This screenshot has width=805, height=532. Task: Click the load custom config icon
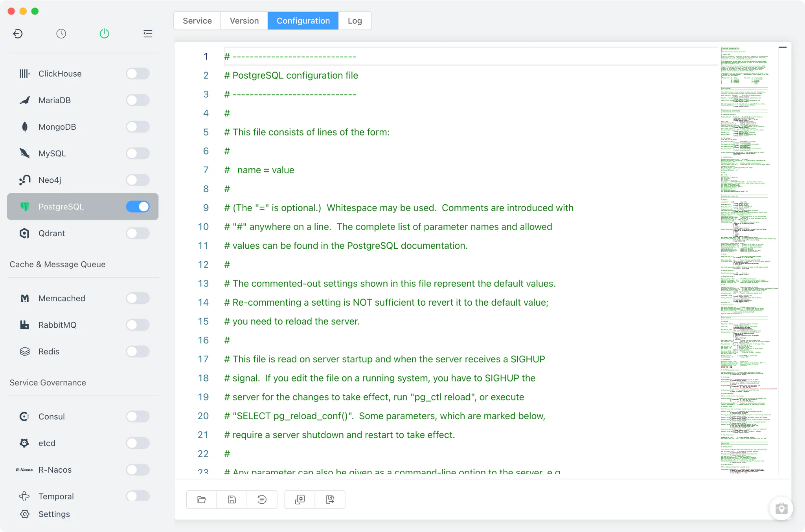300,499
